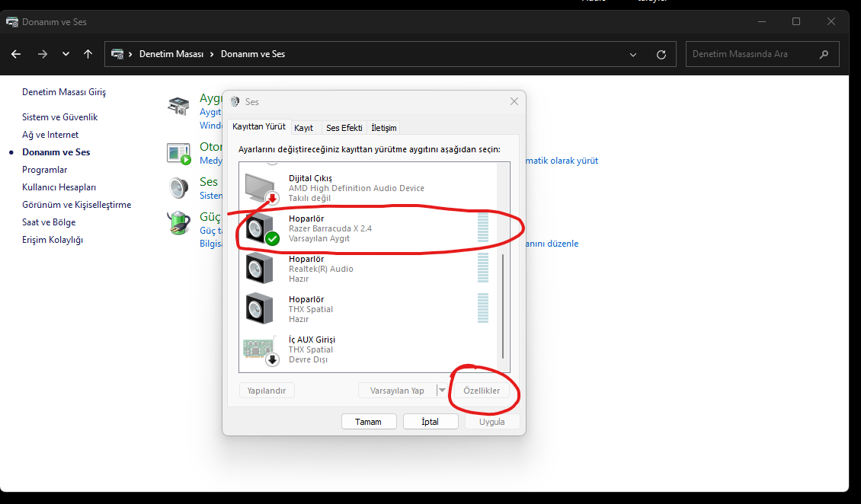The image size is (861, 504).
Task: Open Özellikler for the selected device
Action: [482, 391]
